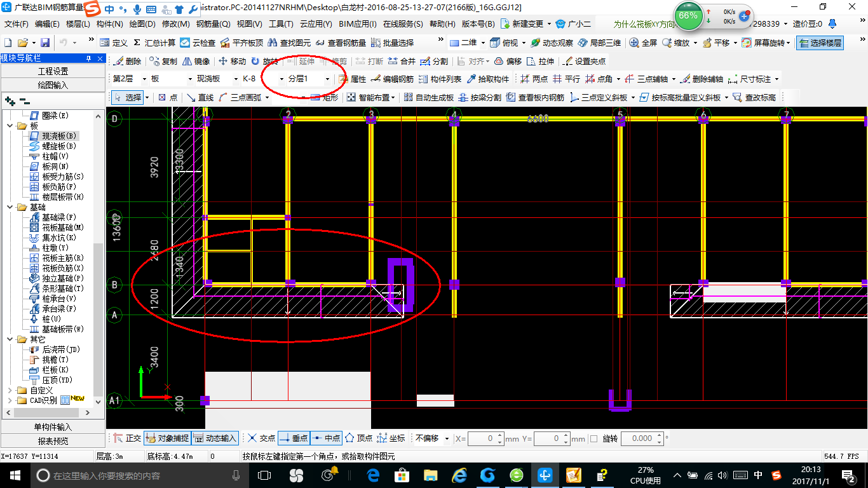This screenshot has height=488, width=868.
Task: Expand the CAD识别 tree folder
Action: [10, 400]
